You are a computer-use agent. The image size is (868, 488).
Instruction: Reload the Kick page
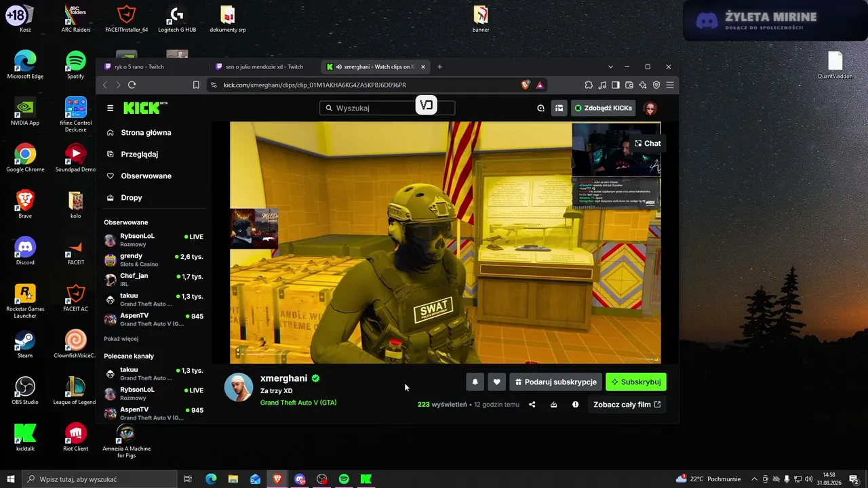point(132,85)
